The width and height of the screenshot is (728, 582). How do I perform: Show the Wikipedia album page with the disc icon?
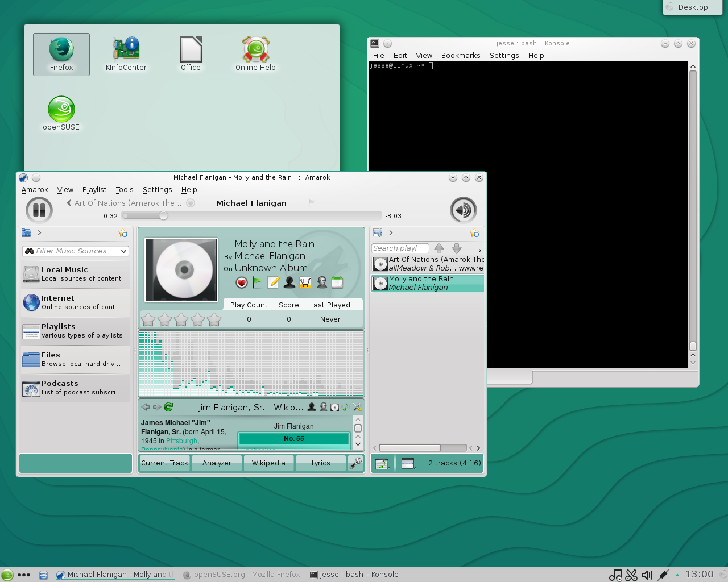click(x=334, y=407)
